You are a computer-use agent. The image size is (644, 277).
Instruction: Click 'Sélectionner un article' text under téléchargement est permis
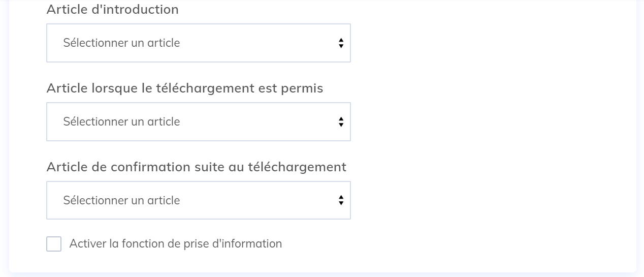click(121, 122)
